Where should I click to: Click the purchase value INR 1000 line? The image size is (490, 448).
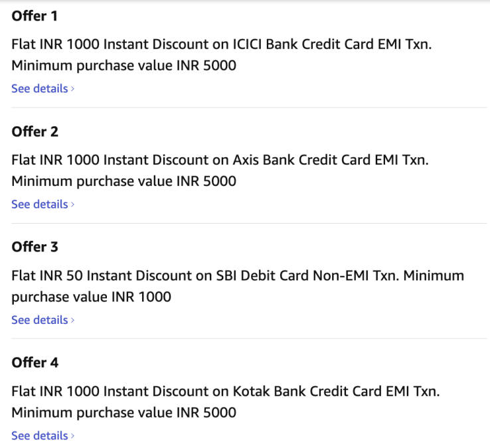91,297
